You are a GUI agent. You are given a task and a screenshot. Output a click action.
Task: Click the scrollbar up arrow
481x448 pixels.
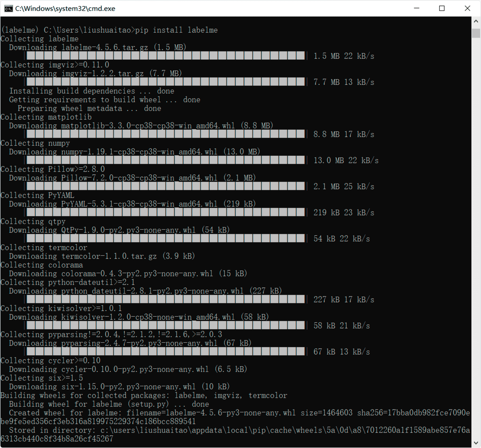click(x=476, y=21)
